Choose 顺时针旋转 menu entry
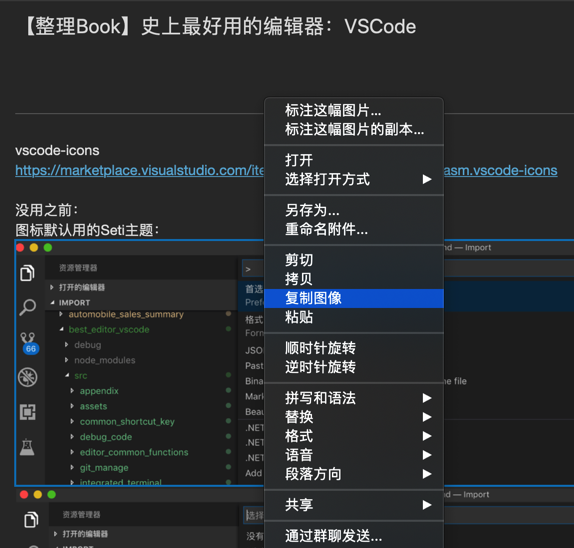Screen dimensions: 574x548 [354, 348]
